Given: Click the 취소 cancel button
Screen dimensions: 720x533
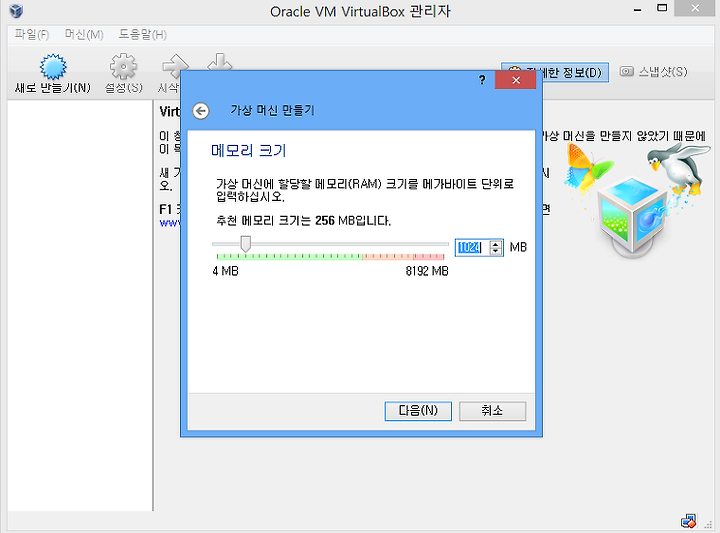Looking at the screenshot, I should click(492, 411).
